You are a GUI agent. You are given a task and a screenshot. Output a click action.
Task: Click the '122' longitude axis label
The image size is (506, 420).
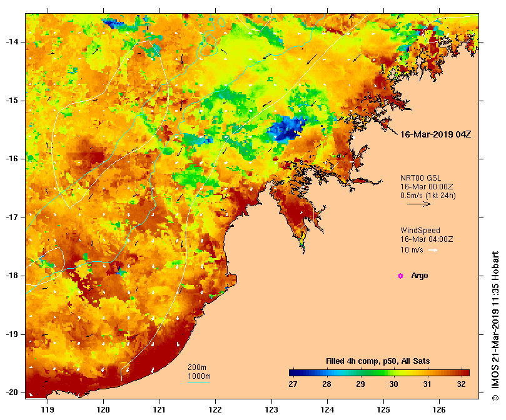click(x=215, y=410)
